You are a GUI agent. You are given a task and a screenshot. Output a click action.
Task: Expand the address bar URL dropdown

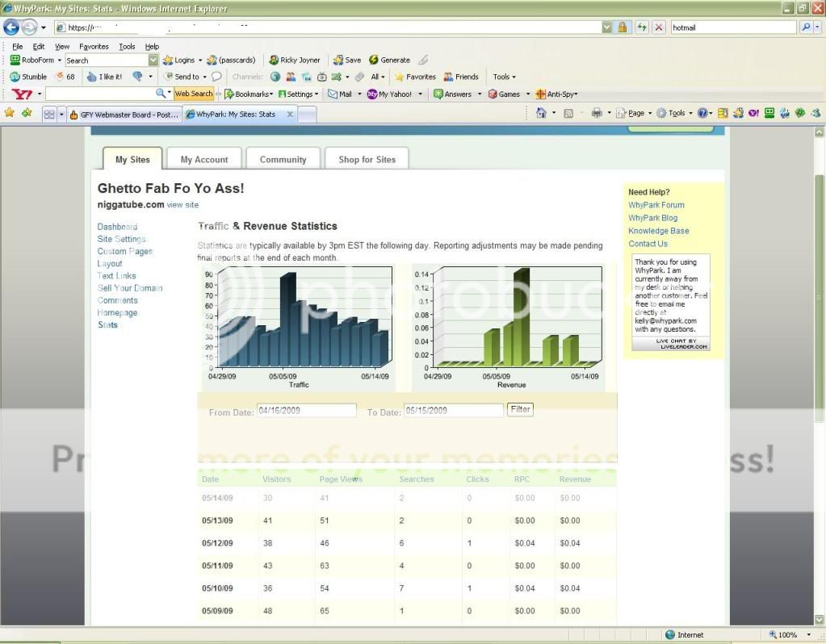pos(606,27)
